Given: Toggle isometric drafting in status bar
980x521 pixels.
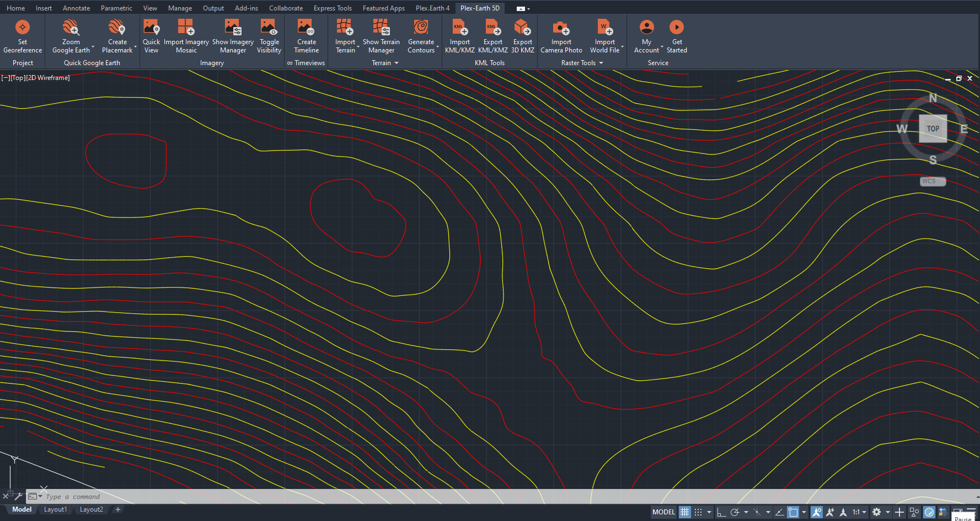Looking at the screenshot, I should (x=757, y=512).
